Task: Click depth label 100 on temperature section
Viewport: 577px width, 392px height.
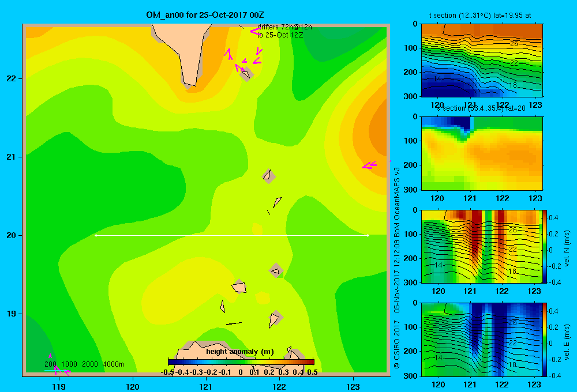Action: point(411,48)
